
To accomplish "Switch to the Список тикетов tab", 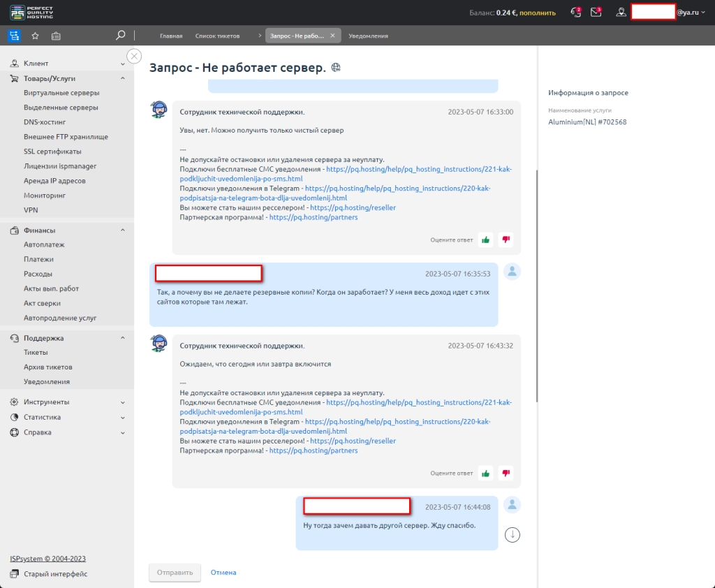I will click(218, 36).
